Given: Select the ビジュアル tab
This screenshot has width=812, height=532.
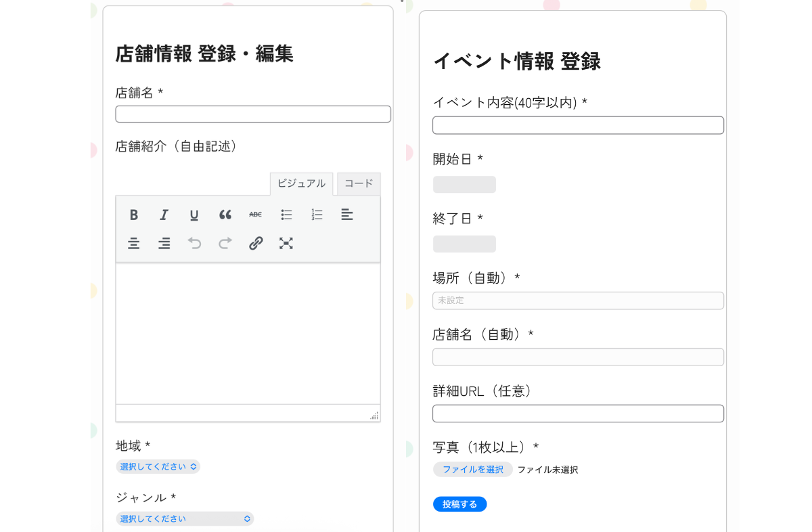Looking at the screenshot, I should click(x=300, y=183).
